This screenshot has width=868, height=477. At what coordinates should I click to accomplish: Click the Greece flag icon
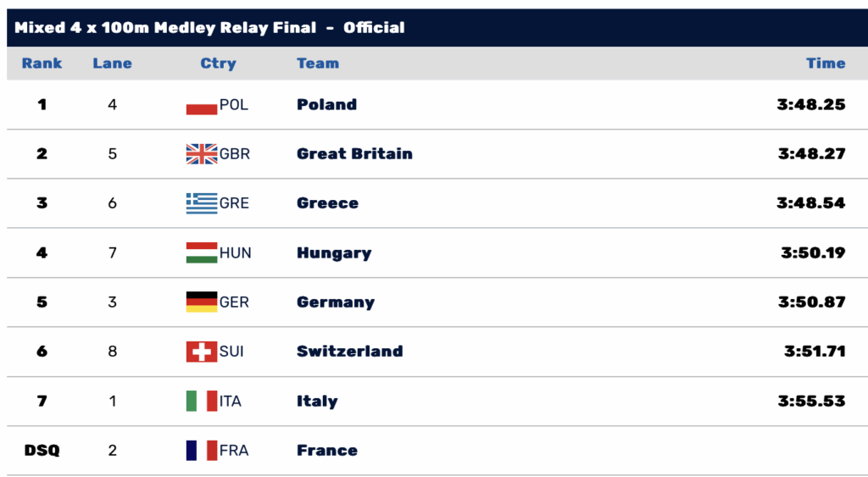202,203
